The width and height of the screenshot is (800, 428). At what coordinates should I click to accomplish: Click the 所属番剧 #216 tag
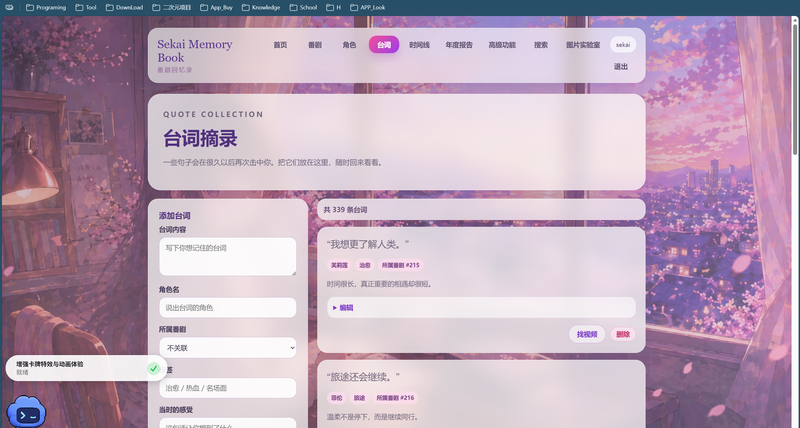click(x=395, y=398)
